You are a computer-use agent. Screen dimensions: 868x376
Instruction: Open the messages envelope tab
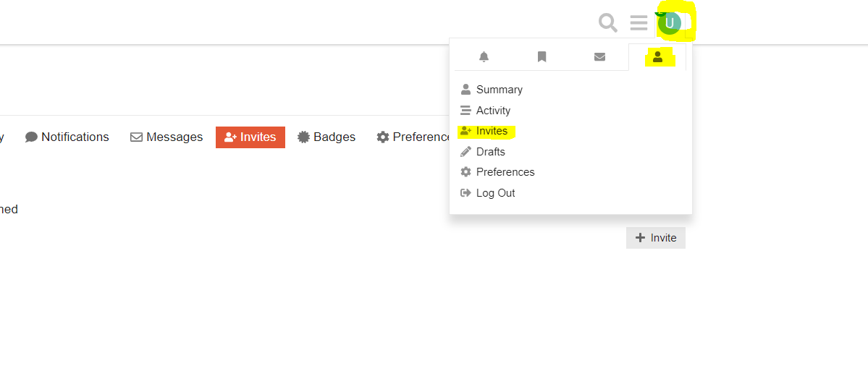tap(599, 57)
